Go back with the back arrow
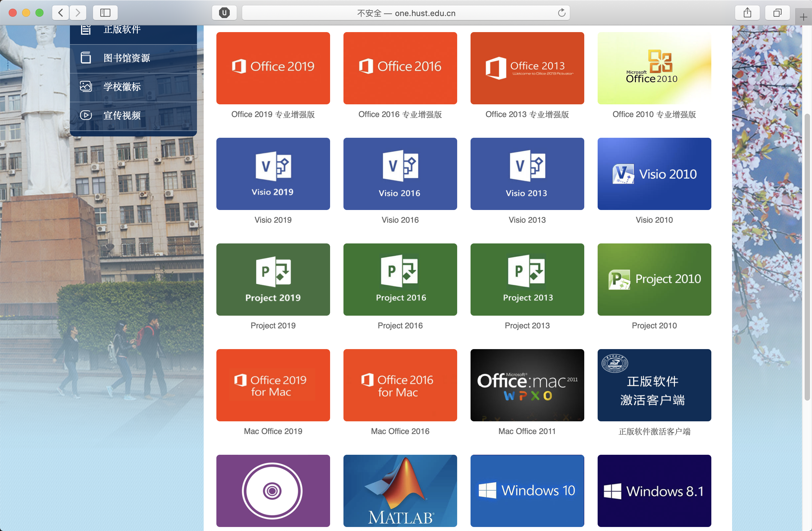The width and height of the screenshot is (812, 531). tap(61, 13)
